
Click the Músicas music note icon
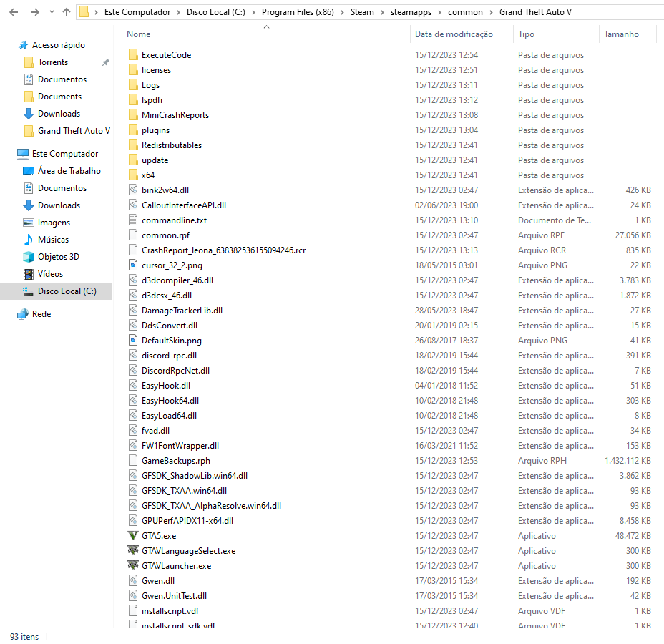(x=29, y=240)
